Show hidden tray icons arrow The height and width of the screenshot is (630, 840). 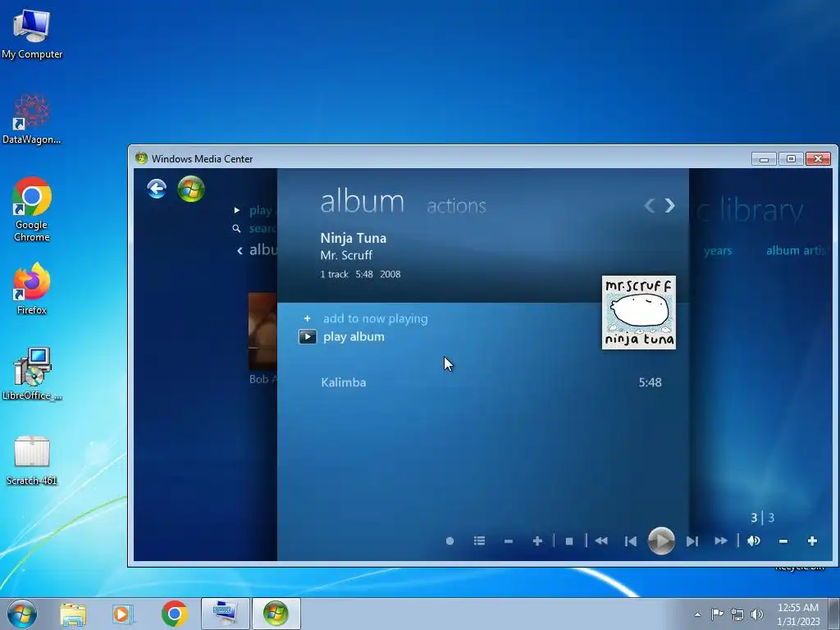point(697,614)
